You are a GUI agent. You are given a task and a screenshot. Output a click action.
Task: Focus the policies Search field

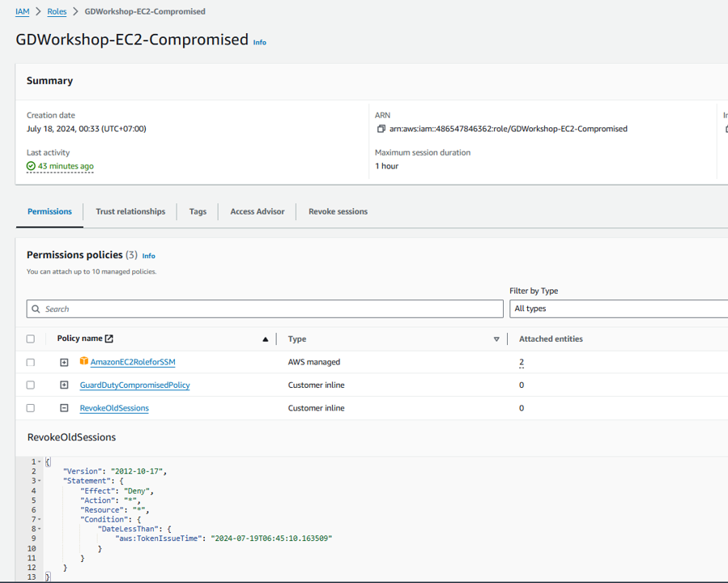265,309
